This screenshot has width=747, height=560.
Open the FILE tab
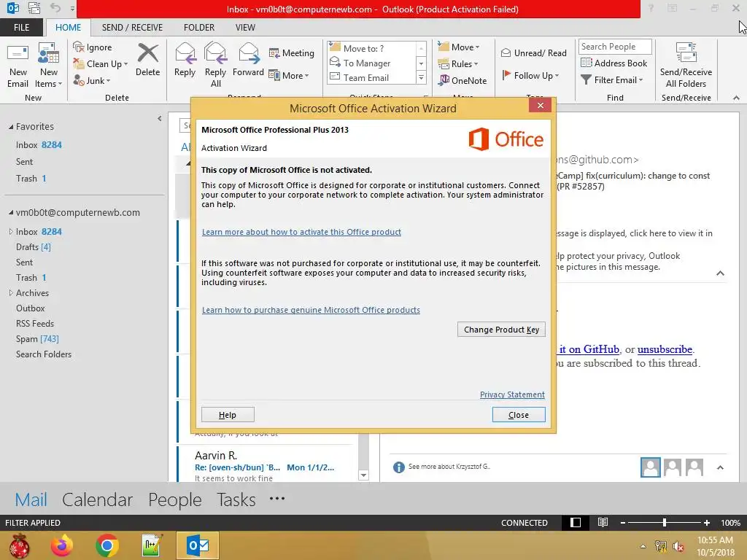coord(21,28)
